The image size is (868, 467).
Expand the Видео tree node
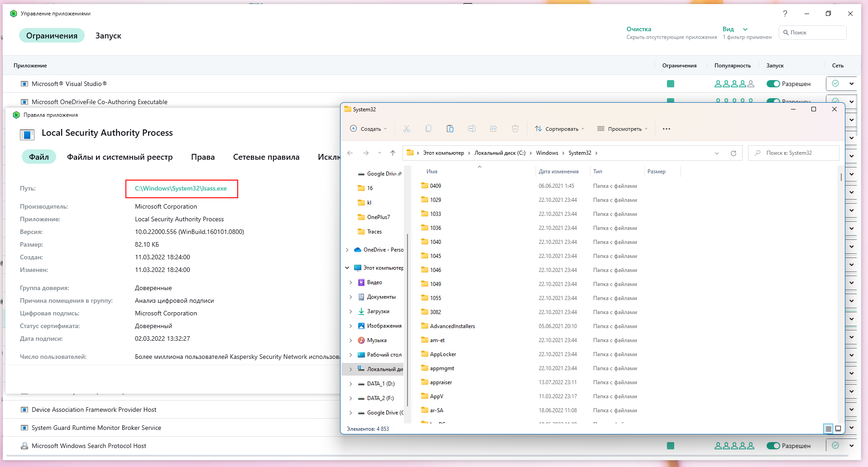click(350, 282)
